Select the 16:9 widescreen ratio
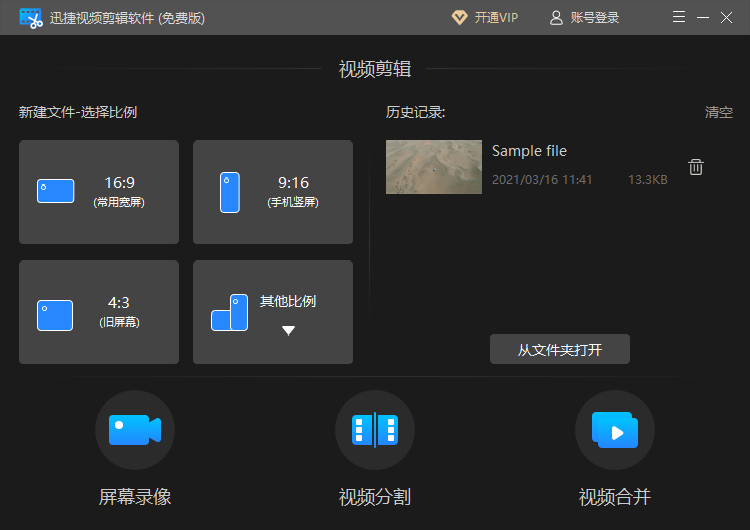The width and height of the screenshot is (750, 530). pos(99,192)
